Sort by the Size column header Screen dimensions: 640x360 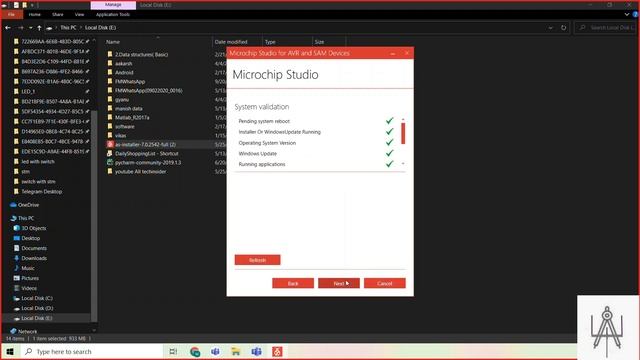(x=319, y=42)
